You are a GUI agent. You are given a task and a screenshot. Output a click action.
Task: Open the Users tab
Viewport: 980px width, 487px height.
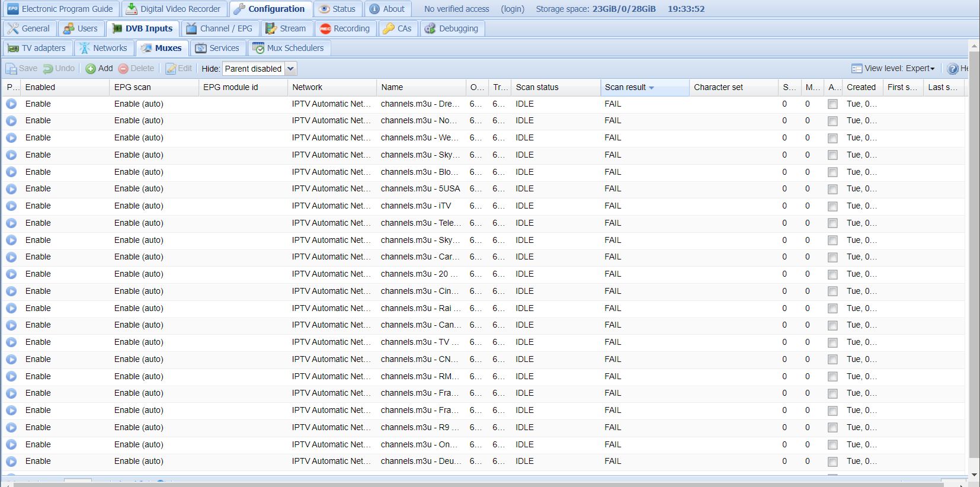(x=81, y=28)
